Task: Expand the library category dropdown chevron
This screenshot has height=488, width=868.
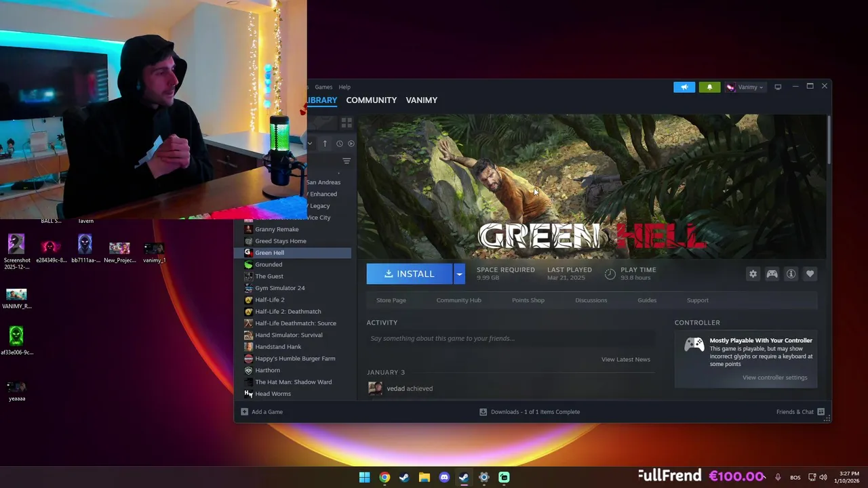Action: [310, 143]
